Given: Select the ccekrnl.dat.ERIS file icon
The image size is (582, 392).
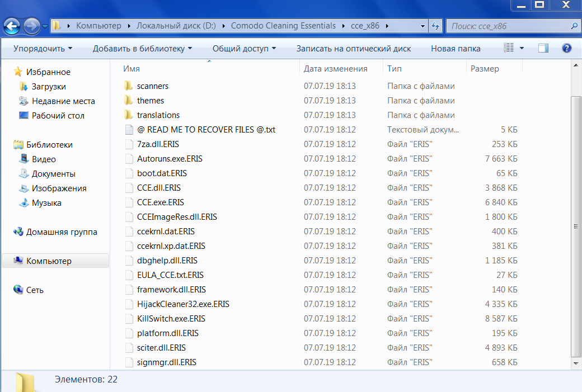Looking at the screenshot, I should (129, 232).
